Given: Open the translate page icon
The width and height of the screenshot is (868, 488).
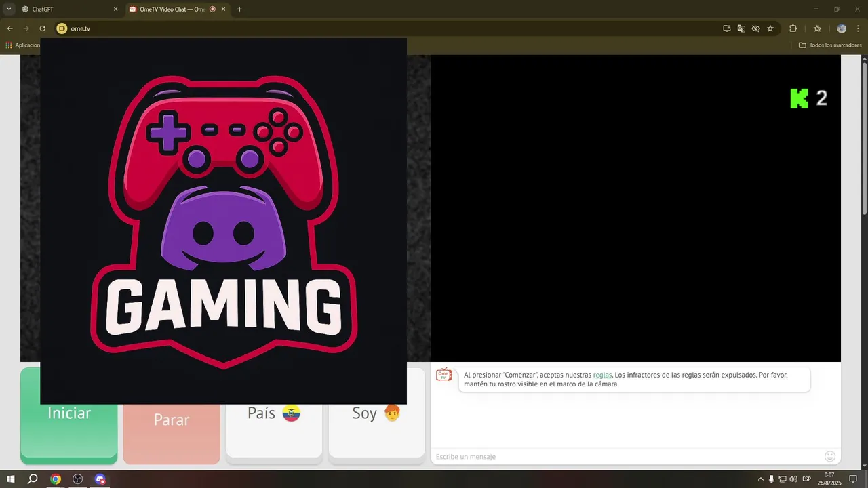Looking at the screenshot, I should click(x=741, y=28).
